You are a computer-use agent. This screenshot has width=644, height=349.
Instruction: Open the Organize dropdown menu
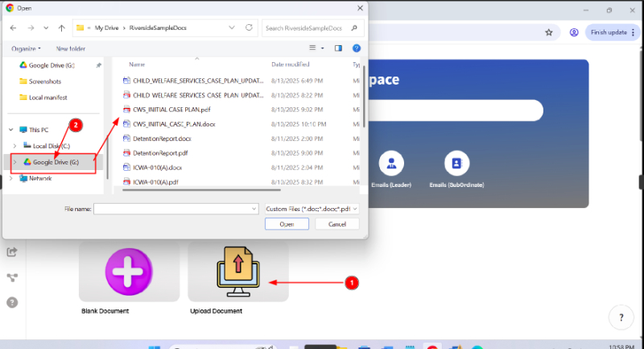point(27,48)
